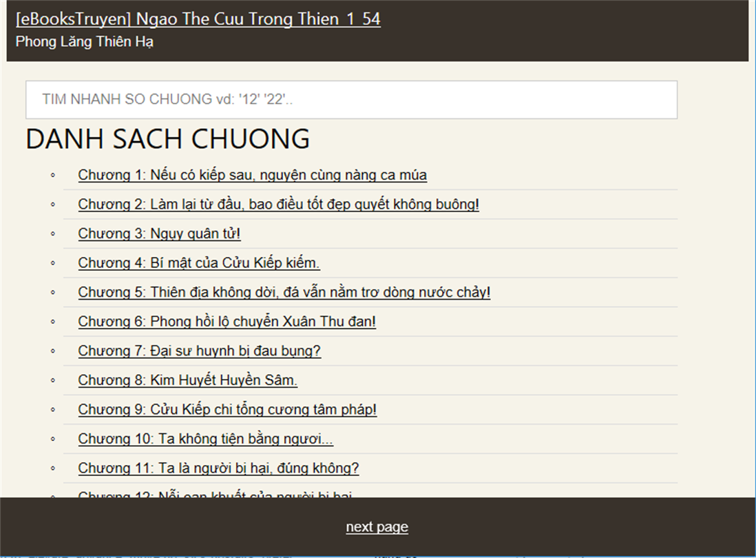The image size is (756, 558).
Task: Click the author name Phong Lăng Thiên Hạ
Action: (x=84, y=41)
